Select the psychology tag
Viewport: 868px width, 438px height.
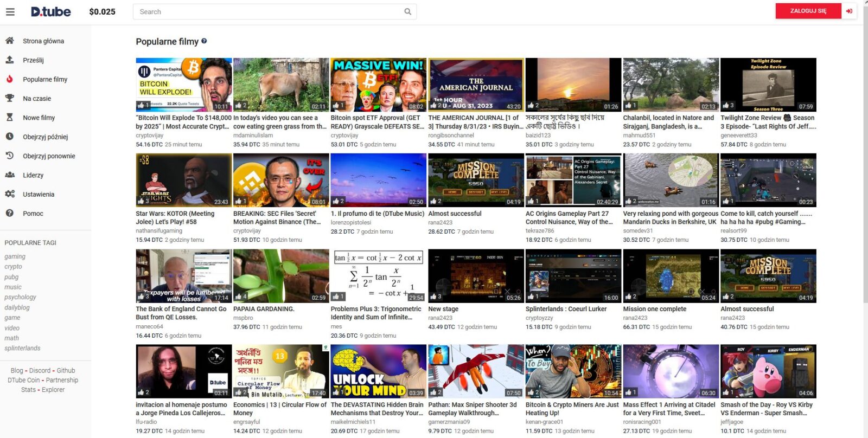tap(20, 297)
